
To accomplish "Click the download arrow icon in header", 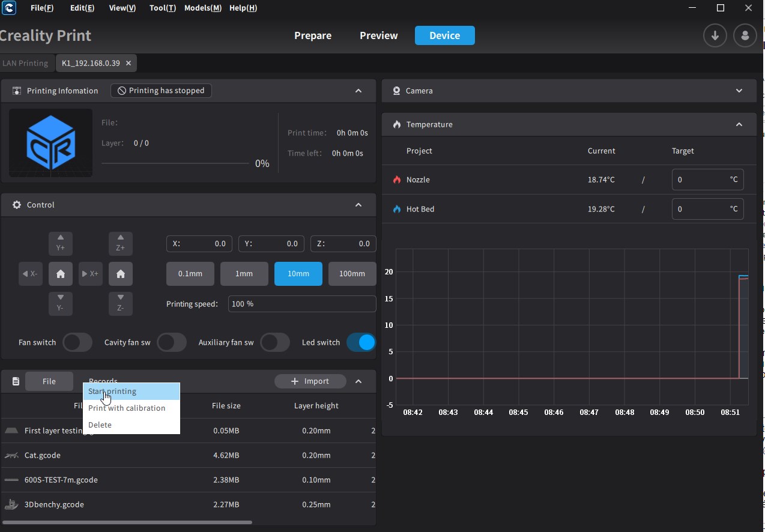I will (x=715, y=35).
